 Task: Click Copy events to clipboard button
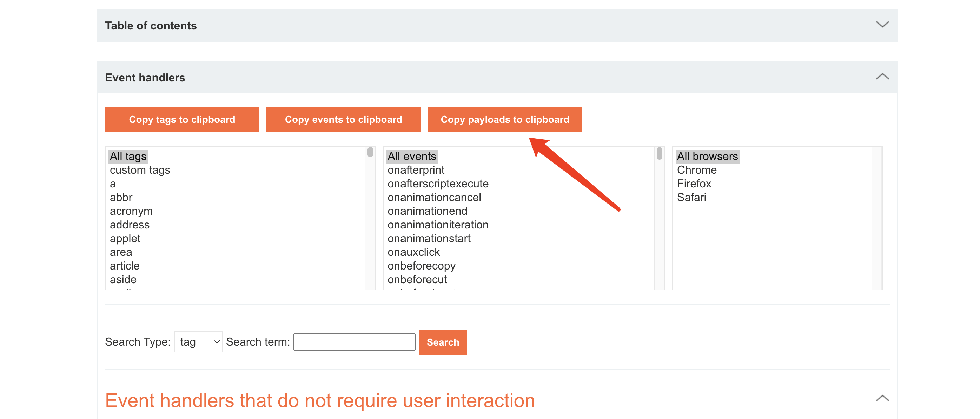343,120
